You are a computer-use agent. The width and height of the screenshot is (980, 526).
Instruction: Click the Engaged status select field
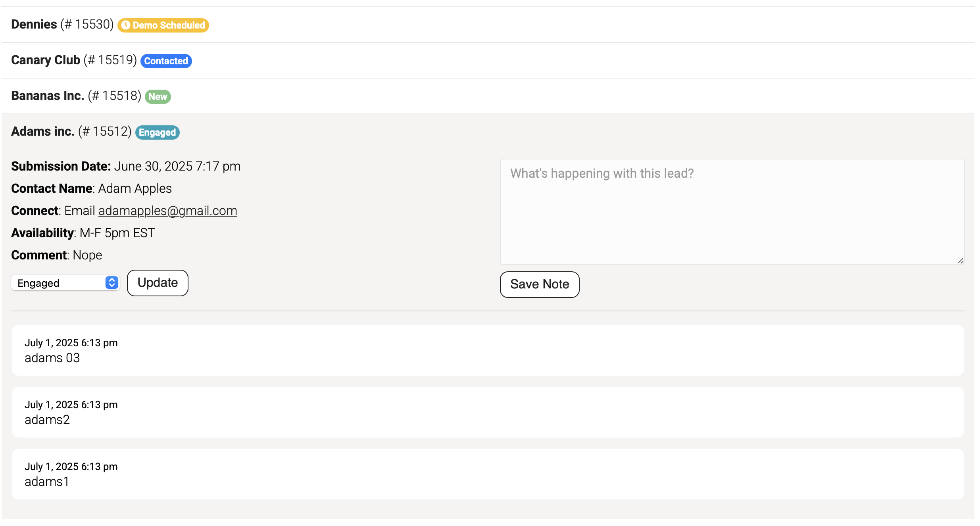(65, 282)
